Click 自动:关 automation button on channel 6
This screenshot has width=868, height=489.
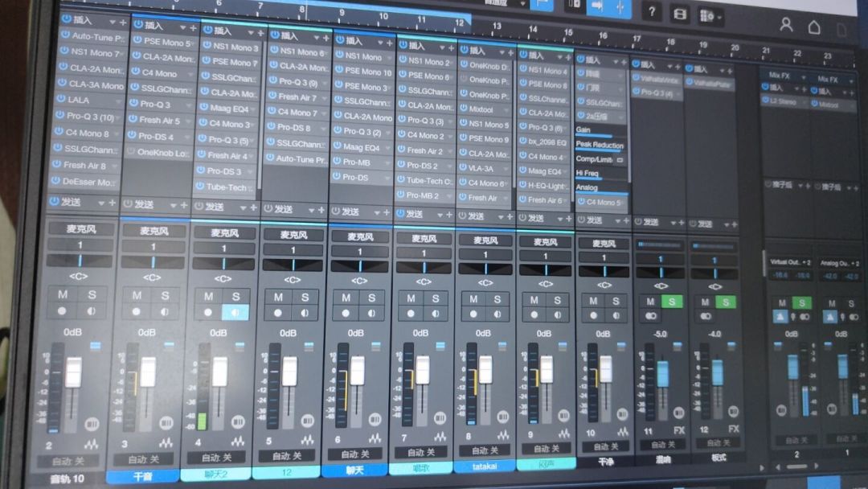tap(355, 454)
